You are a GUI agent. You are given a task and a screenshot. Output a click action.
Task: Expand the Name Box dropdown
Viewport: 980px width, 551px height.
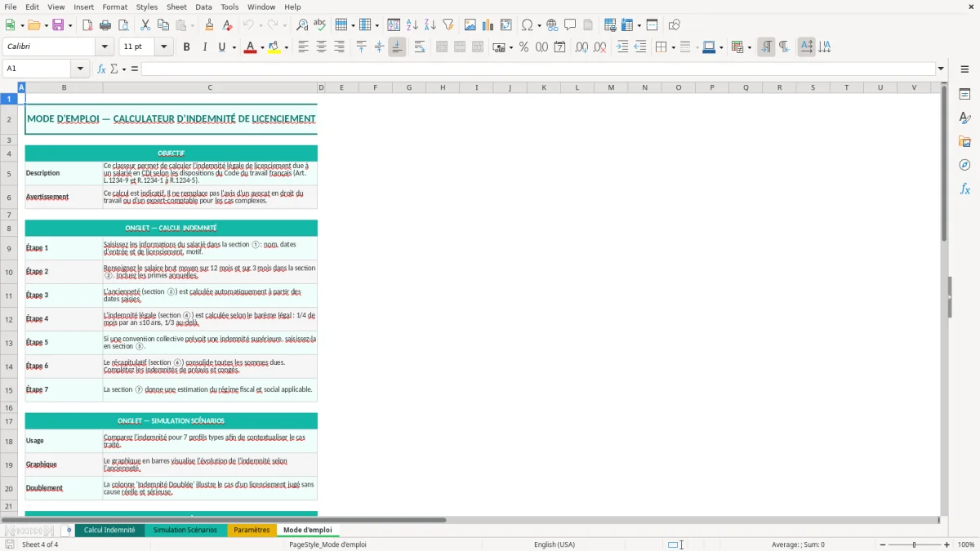click(80, 69)
